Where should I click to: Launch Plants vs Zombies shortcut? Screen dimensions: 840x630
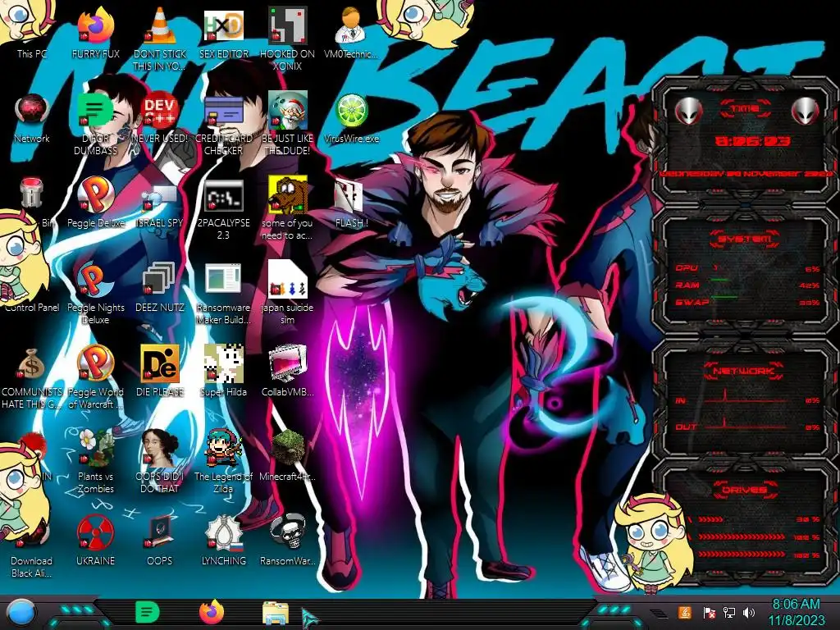click(95, 449)
